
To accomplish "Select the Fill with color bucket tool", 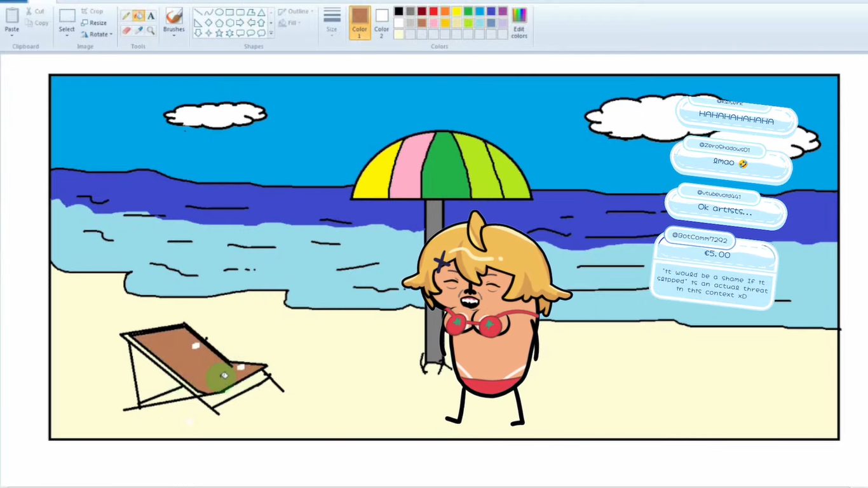I will [x=138, y=15].
